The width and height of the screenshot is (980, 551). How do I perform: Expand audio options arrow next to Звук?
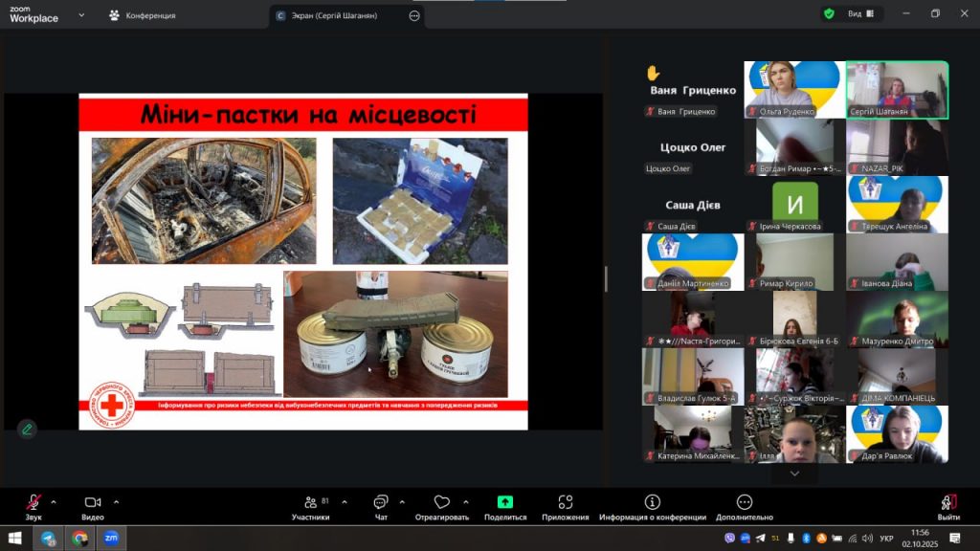point(54,501)
